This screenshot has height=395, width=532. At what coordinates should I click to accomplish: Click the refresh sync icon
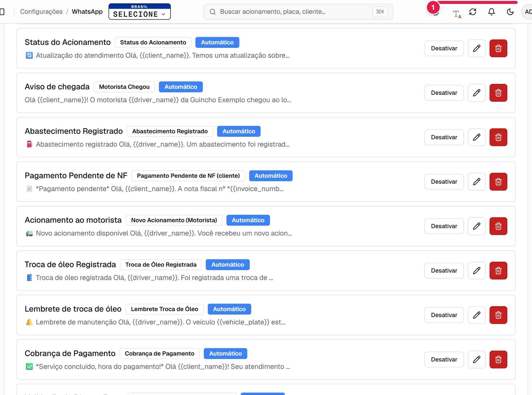(473, 12)
